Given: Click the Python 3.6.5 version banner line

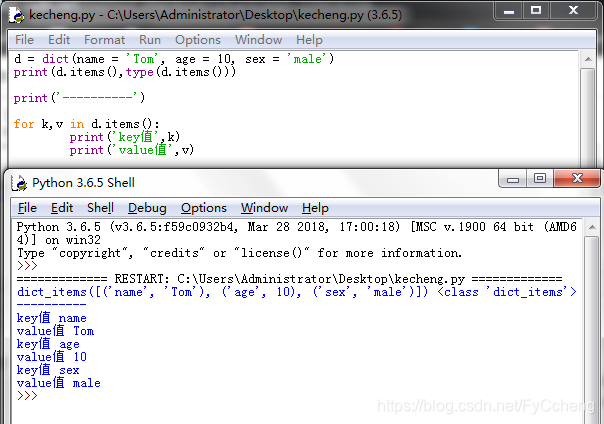Looking at the screenshot, I should pos(297,233).
